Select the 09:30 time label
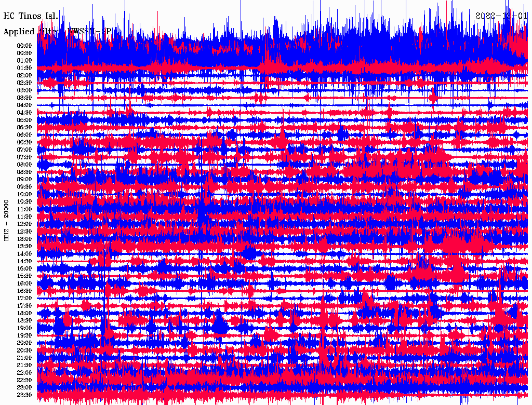The width and height of the screenshot is (532, 405). point(24,187)
